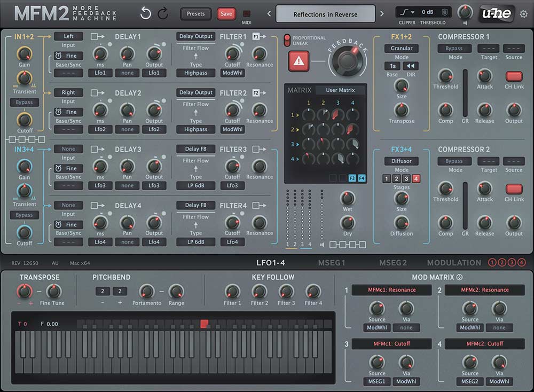The image size is (534, 392).
Task: Open the Granular mode selector in FX1+2
Action: tap(402, 48)
